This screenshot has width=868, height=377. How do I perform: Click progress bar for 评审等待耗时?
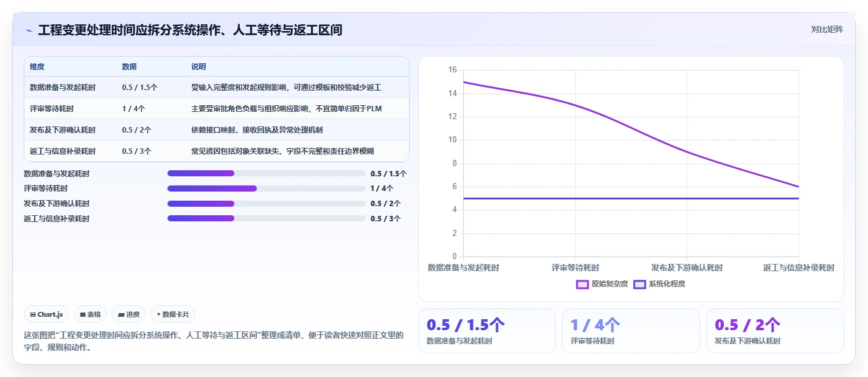pyautogui.click(x=267, y=188)
